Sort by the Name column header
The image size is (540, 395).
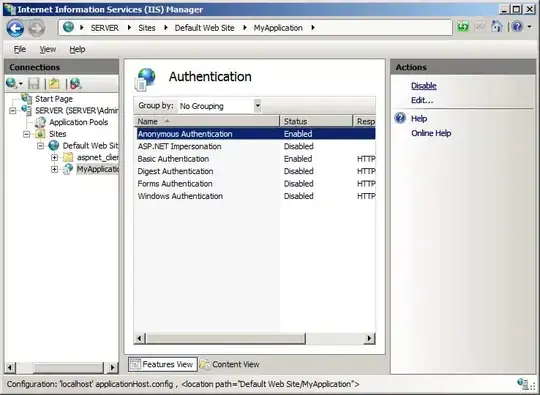click(x=207, y=121)
